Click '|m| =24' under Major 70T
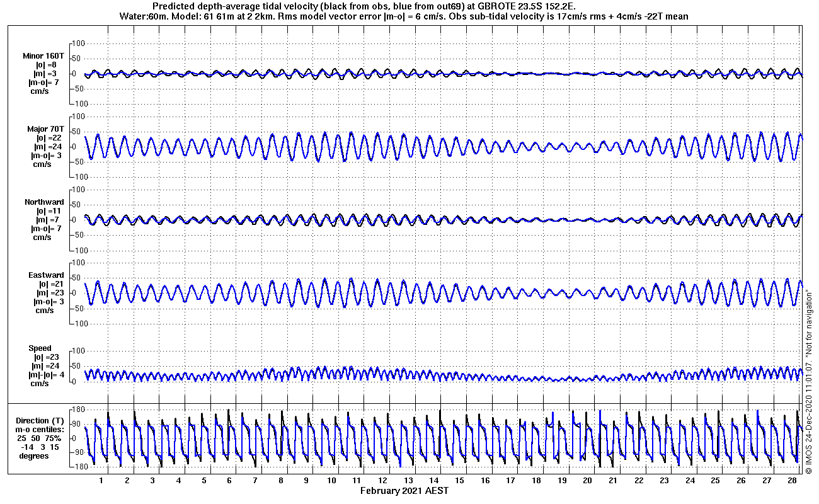The height and width of the screenshot is (504, 819). [48, 147]
